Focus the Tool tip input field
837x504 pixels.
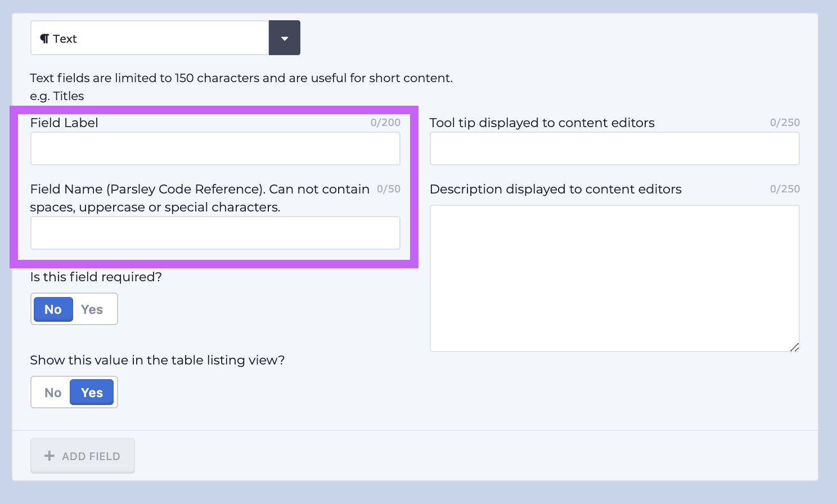coord(615,148)
